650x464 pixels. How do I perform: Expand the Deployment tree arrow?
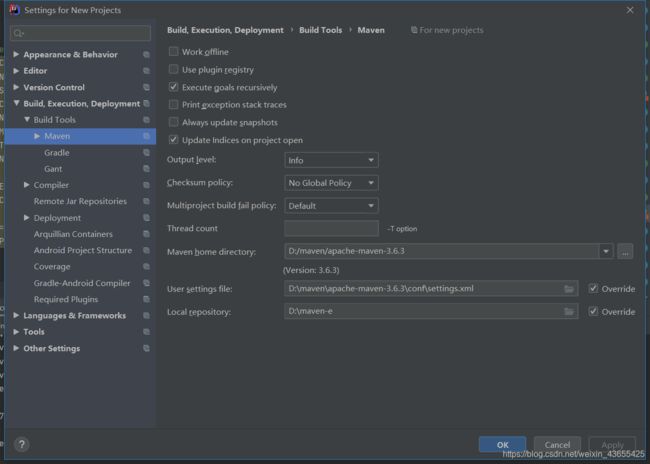coord(27,218)
